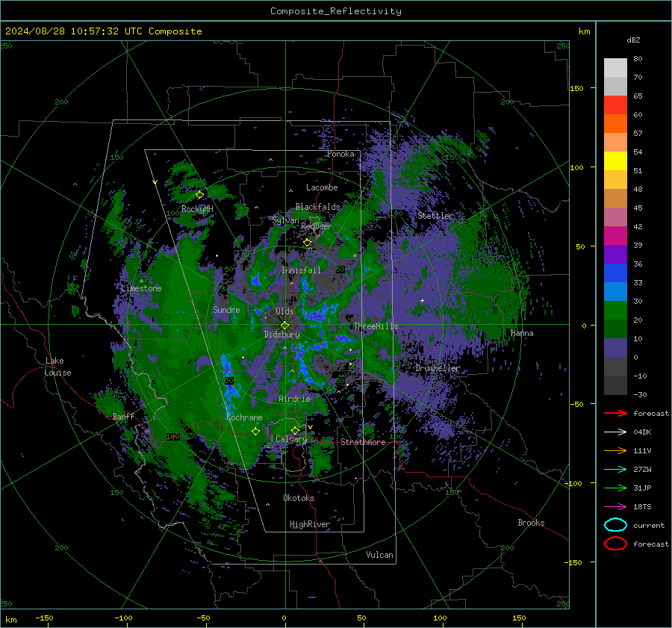
Task: Click the Lake Louise label
Action: point(57,367)
